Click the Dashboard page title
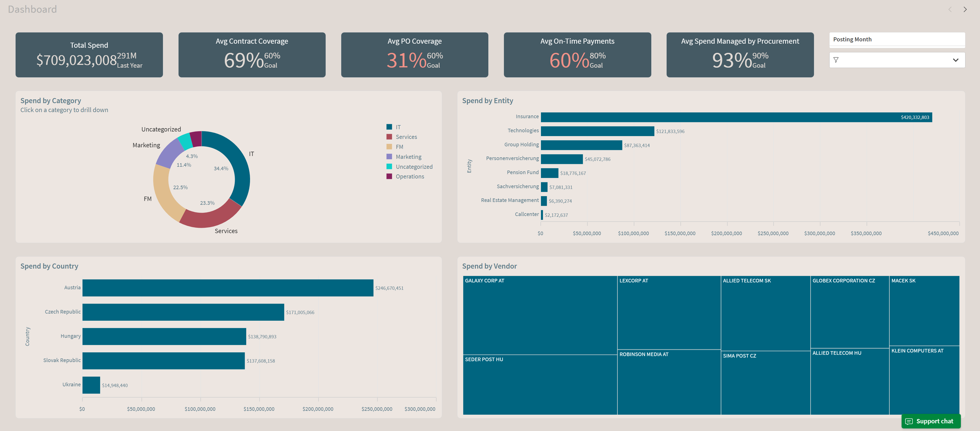 32,9
